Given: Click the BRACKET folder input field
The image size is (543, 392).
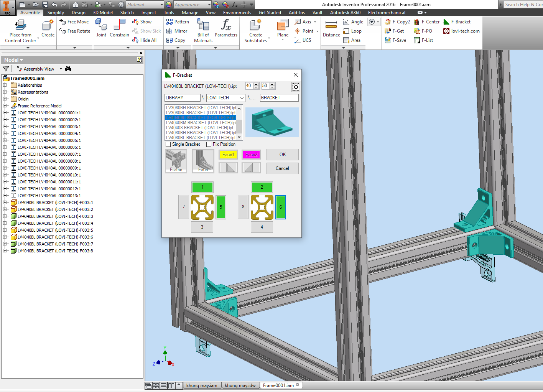Looking at the screenshot, I should point(279,98).
